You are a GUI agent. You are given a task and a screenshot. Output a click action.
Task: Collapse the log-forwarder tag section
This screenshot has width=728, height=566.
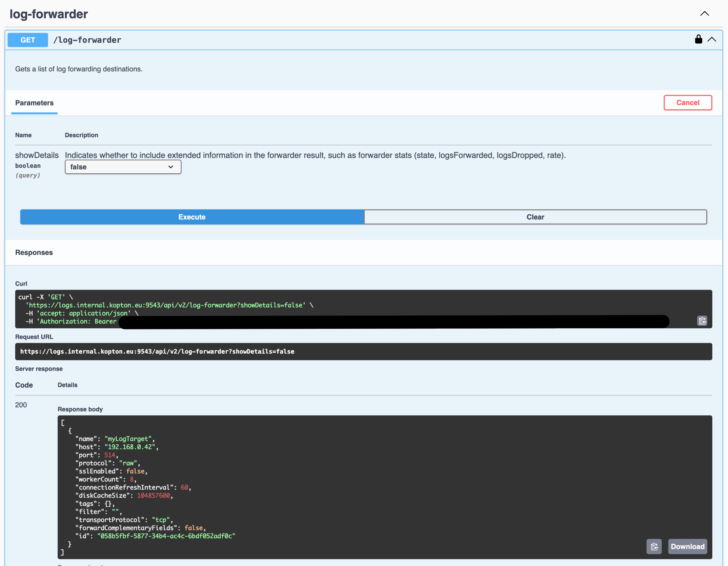[x=704, y=14]
